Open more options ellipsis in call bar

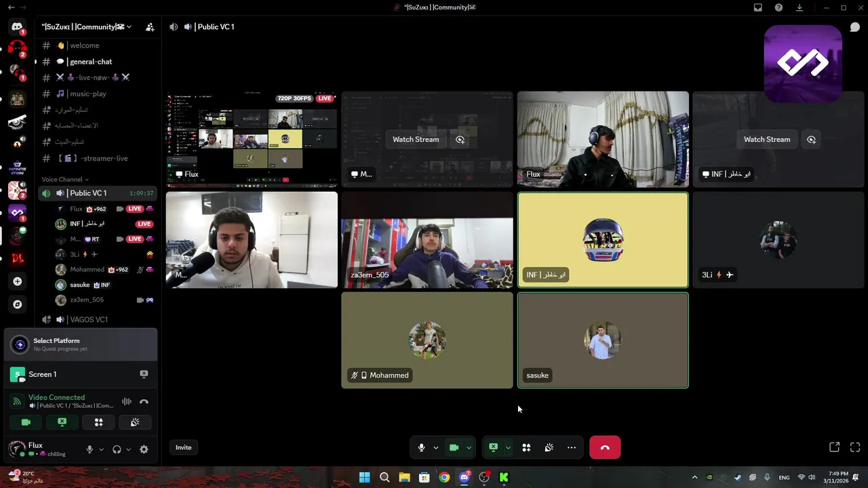[x=572, y=447]
